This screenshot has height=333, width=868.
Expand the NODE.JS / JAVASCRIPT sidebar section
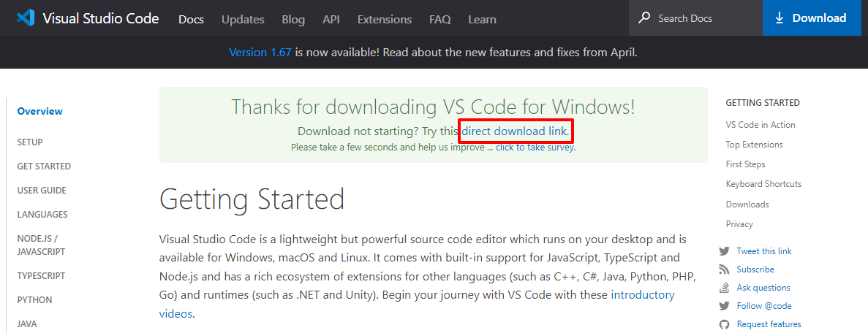(41, 245)
